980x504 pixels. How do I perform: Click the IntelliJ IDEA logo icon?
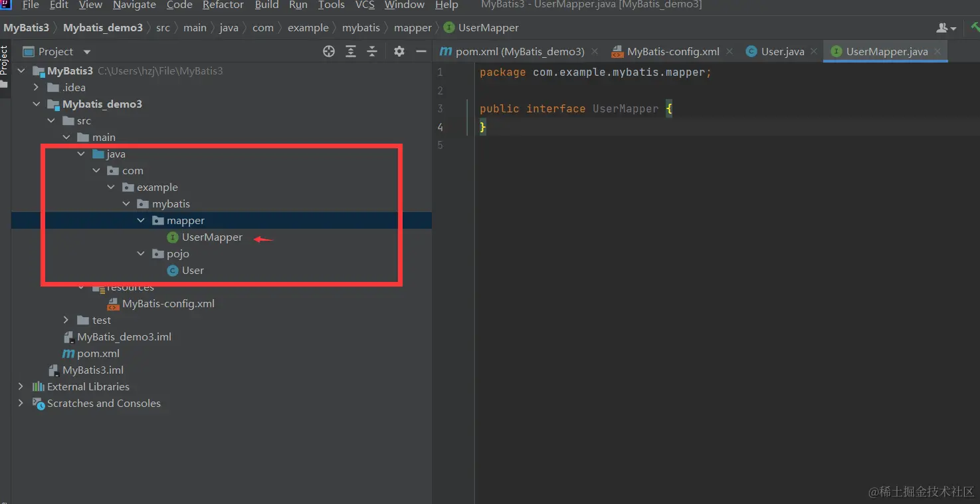[5, 5]
